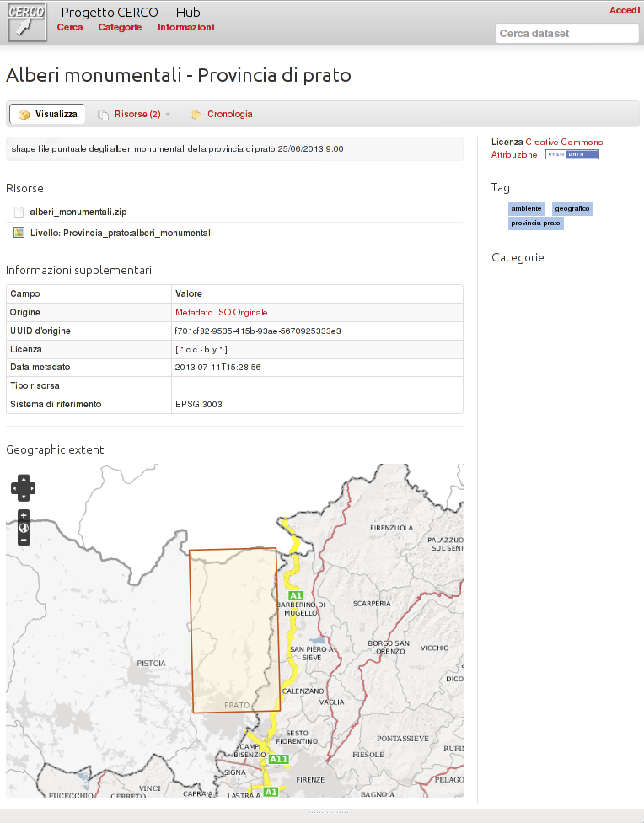The height and width of the screenshot is (823, 644).
Task: Click the Geographic extent heading
Action: pyautogui.click(x=55, y=449)
